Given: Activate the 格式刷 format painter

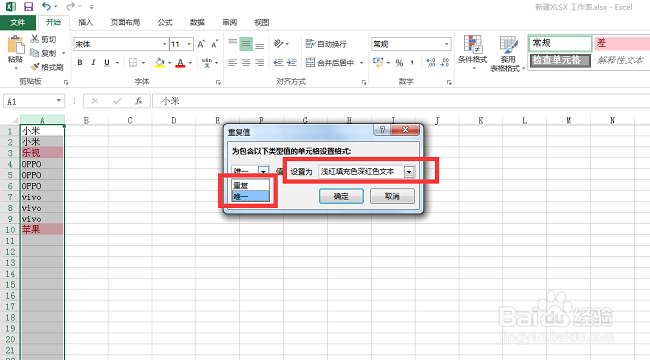Looking at the screenshot, I should (x=47, y=67).
